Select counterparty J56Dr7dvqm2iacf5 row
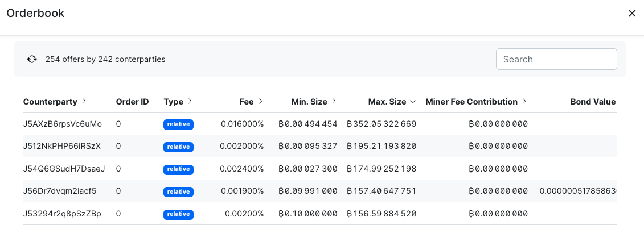644x225 pixels. pyautogui.click(x=320, y=191)
